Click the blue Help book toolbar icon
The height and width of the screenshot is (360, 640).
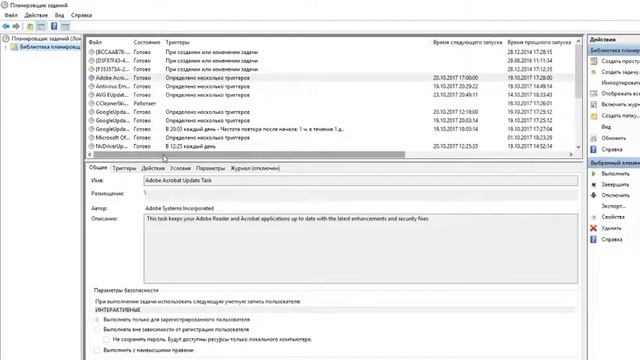pyautogui.click(x=54, y=27)
